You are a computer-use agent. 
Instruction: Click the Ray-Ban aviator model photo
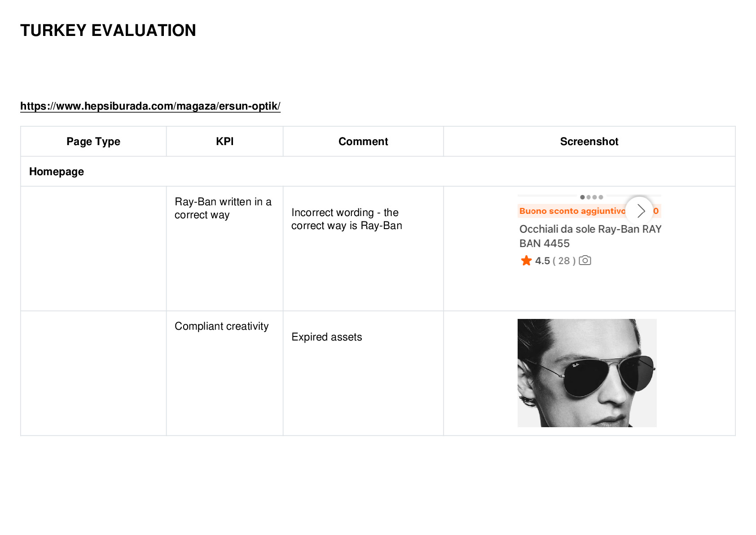point(587,373)
